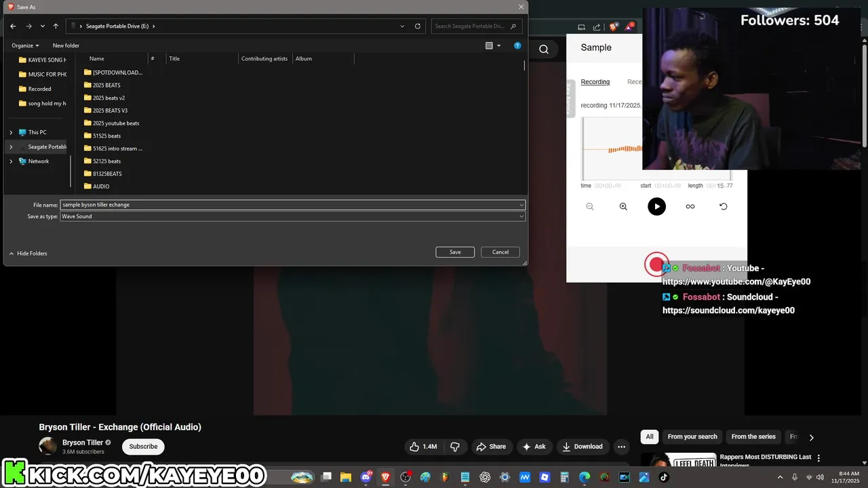Create a New folder
This screenshot has height=488, width=868.
coord(66,45)
